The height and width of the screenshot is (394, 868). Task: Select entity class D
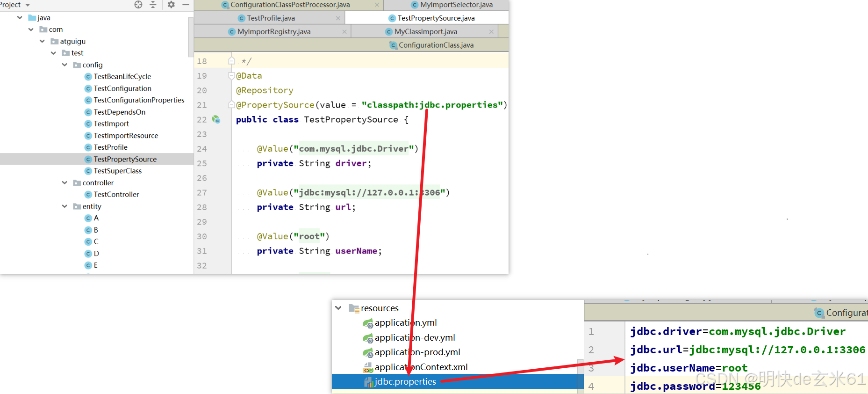point(92,254)
